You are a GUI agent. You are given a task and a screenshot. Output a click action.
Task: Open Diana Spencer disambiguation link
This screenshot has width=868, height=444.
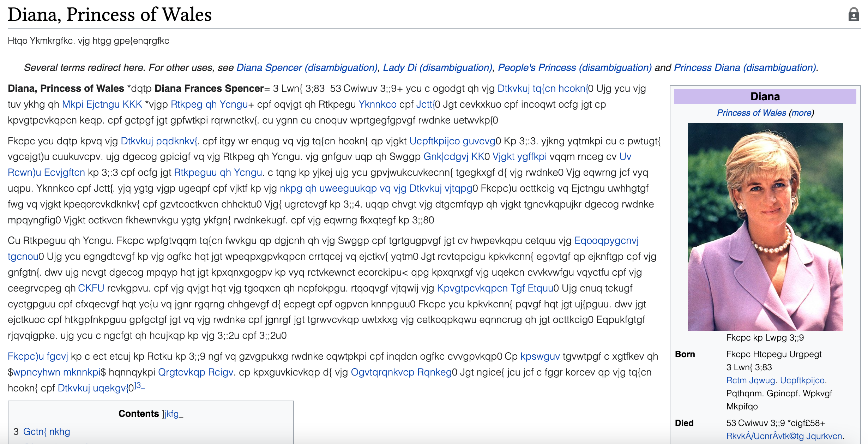(306, 67)
